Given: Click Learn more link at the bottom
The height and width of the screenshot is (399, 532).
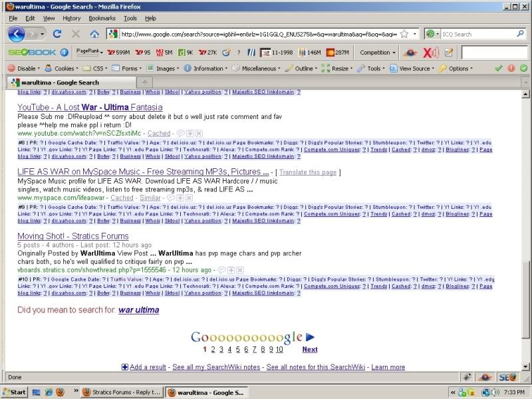Looking at the screenshot, I should [388, 367].
